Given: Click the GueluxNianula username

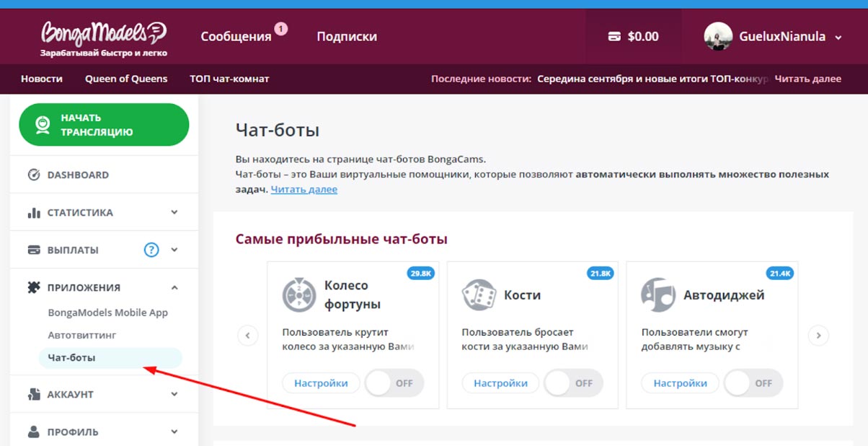Looking at the screenshot, I should 782,36.
